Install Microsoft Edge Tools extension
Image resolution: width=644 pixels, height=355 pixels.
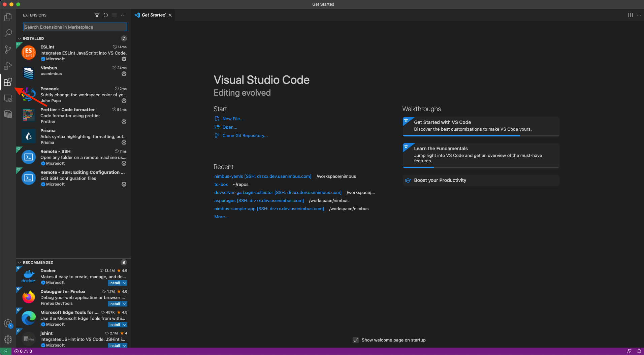[115, 325]
